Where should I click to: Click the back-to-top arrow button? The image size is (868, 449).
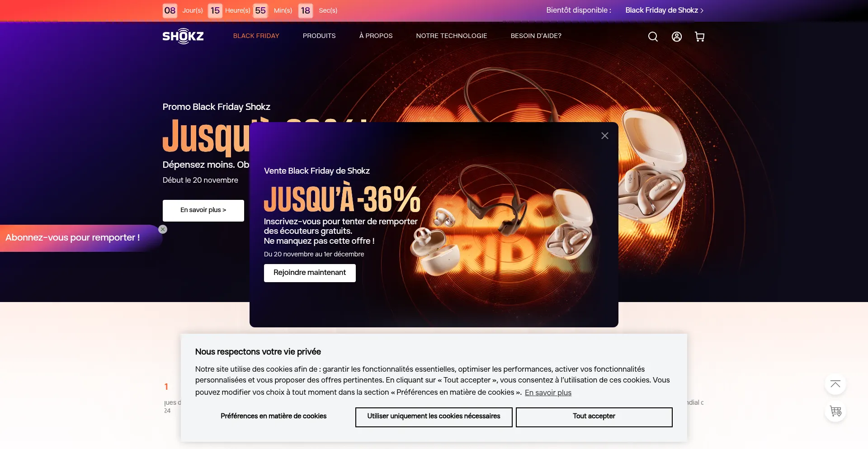click(835, 384)
